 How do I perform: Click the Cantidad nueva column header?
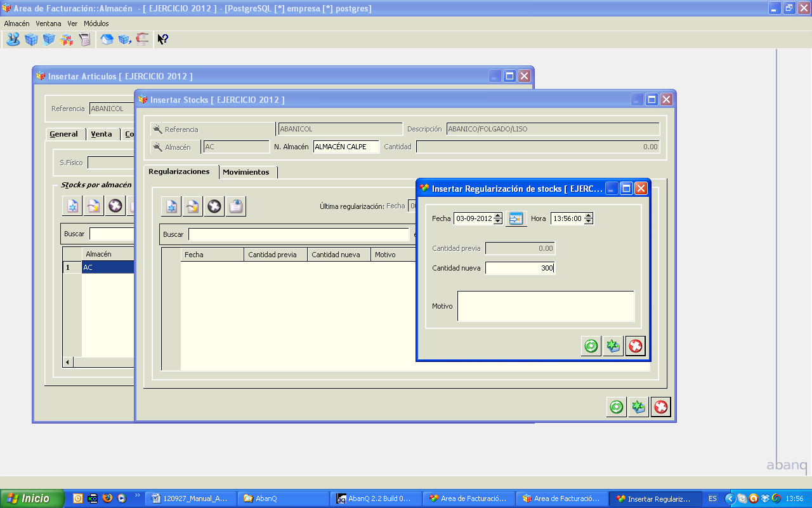(x=339, y=255)
